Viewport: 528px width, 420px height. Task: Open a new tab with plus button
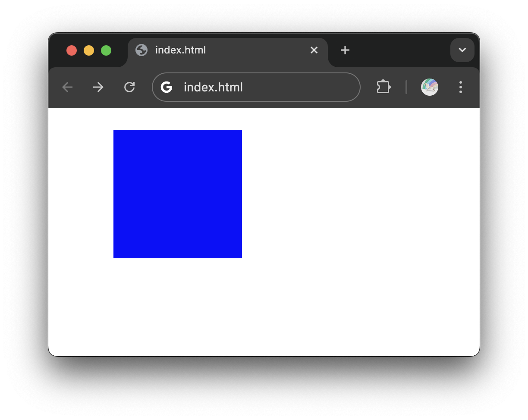coord(345,50)
